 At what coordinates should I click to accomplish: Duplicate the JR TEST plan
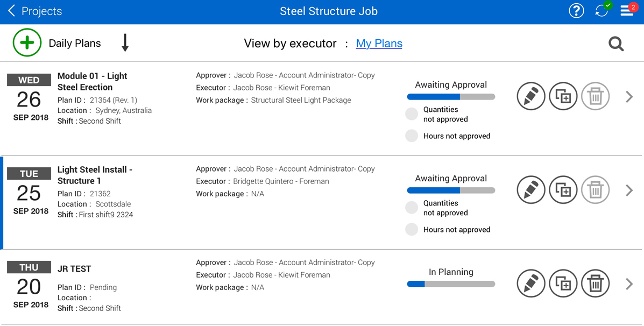tap(563, 284)
